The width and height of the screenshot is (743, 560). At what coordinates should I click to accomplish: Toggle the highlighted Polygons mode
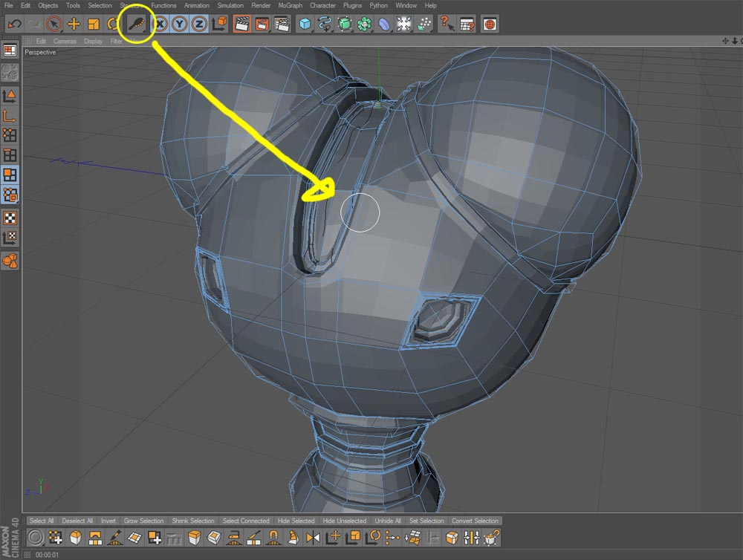click(10, 175)
